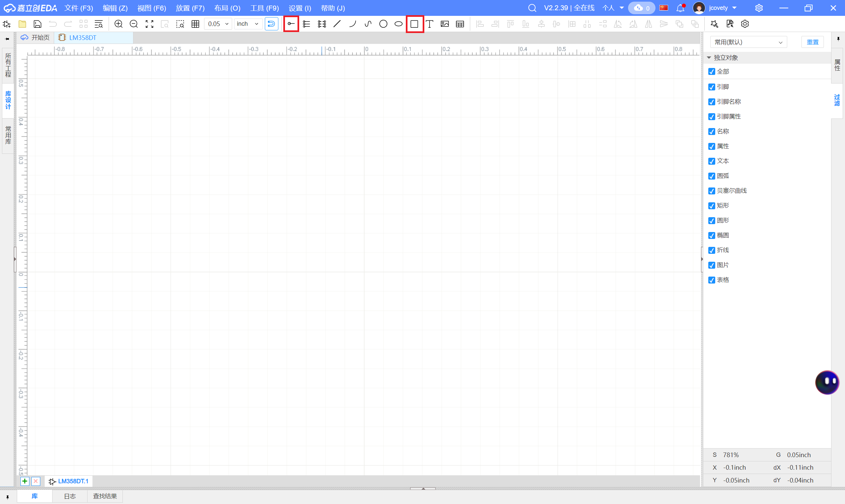Click the floating assistant robot avatar
Screen dimensions: 845x504
coord(827,382)
